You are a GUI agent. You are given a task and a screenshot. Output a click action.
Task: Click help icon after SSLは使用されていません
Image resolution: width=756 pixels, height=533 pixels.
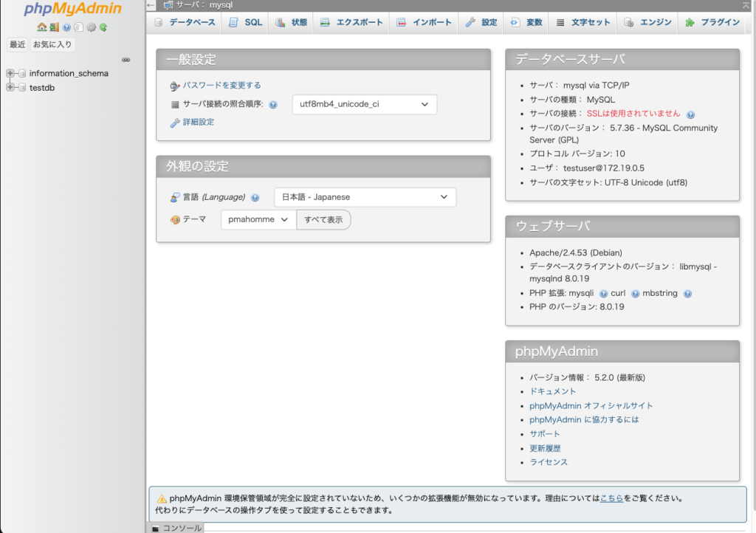tap(690, 114)
